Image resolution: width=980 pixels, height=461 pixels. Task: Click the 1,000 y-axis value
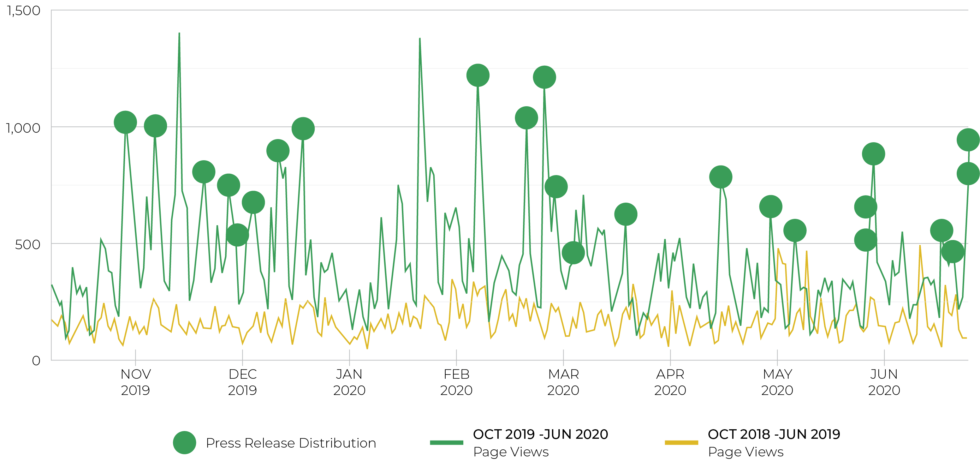[23, 128]
